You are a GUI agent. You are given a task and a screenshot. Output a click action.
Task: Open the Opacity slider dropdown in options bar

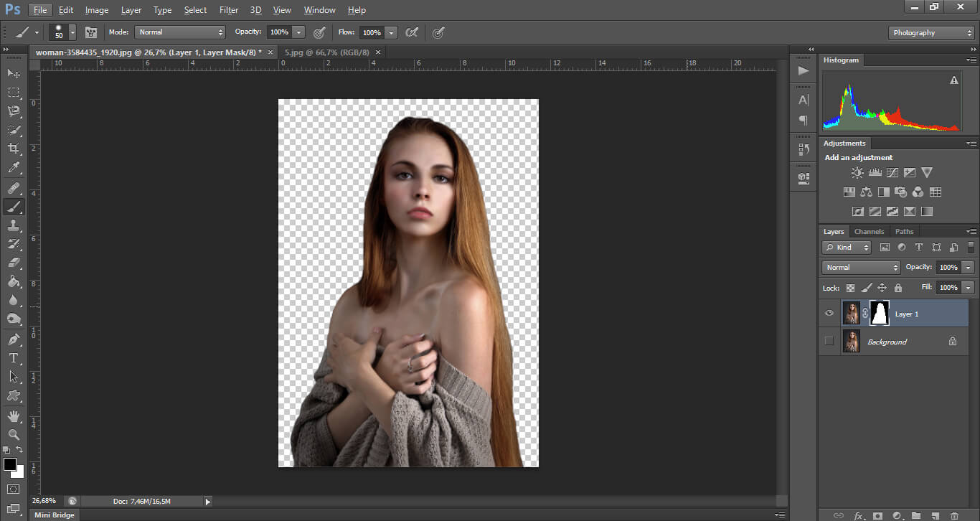pyautogui.click(x=299, y=32)
